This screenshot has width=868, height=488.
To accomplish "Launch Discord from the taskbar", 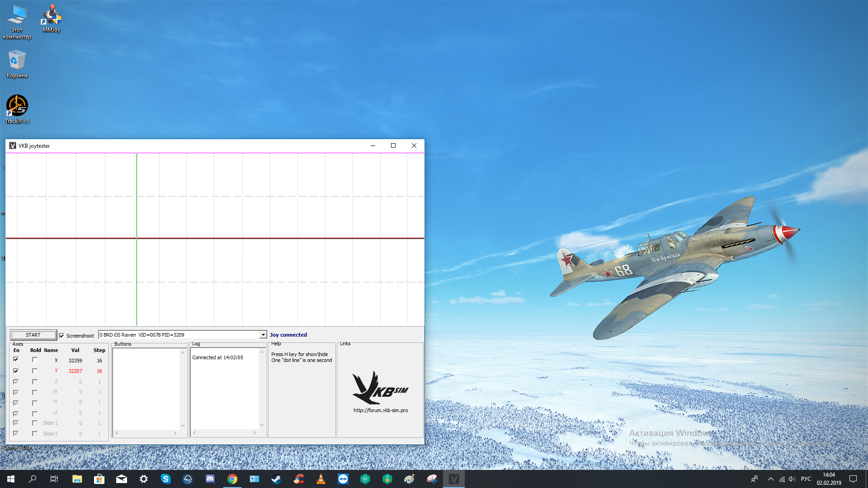I will coord(210,479).
